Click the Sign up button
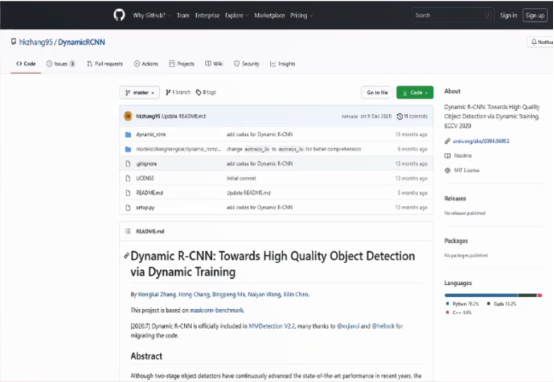This screenshot has height=382, width=554. coord(535,15)
